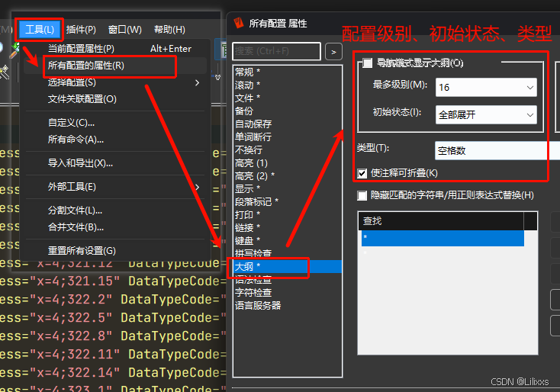Select 文件关联配置(O) in Tools menu

pos(115,99)
